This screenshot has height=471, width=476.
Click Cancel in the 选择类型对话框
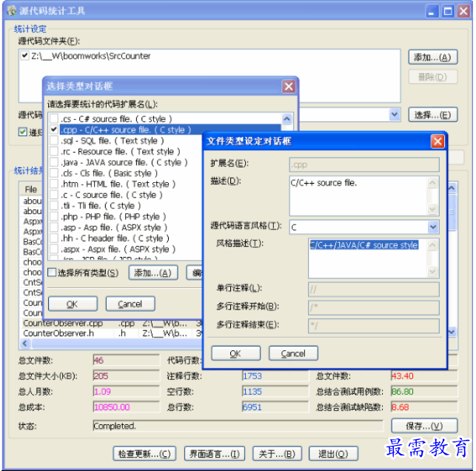(x=130, y=304)
